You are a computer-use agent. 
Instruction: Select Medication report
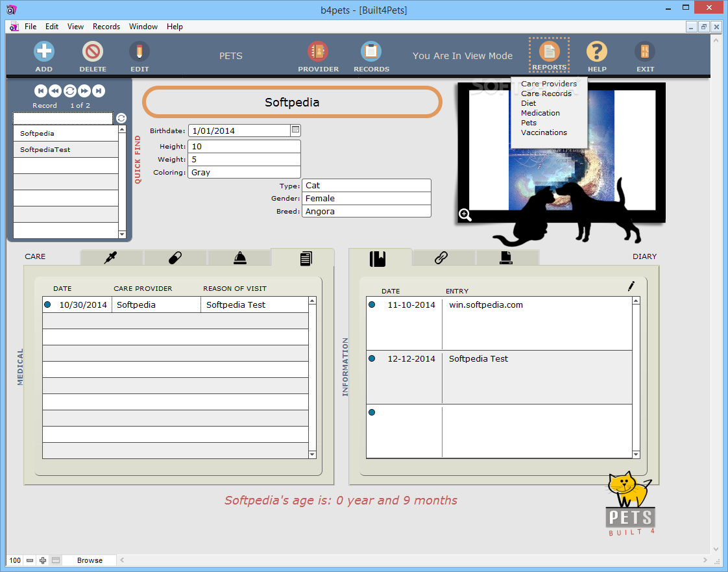point(540,113)
